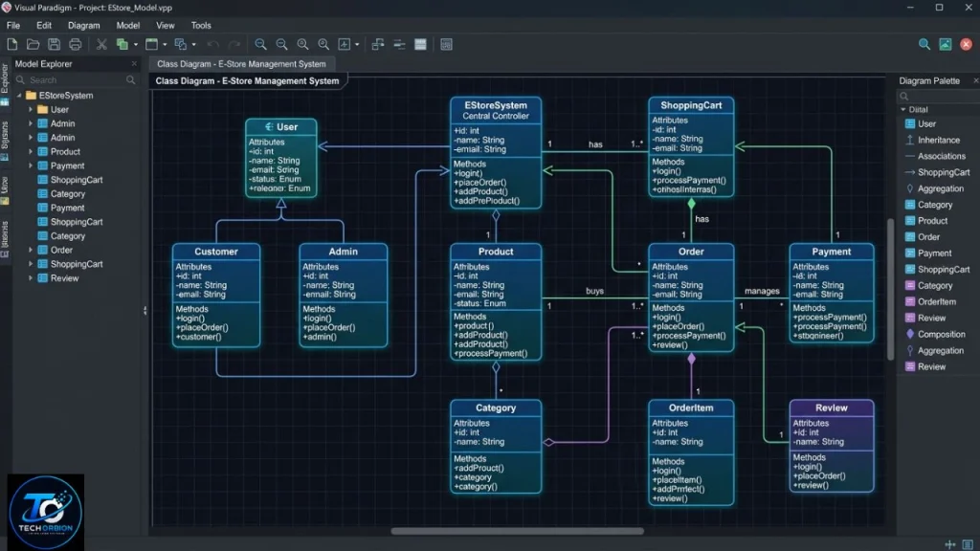Expand the Review node arrow
This screenshot has width=980, height=551.
pos(30,278)
